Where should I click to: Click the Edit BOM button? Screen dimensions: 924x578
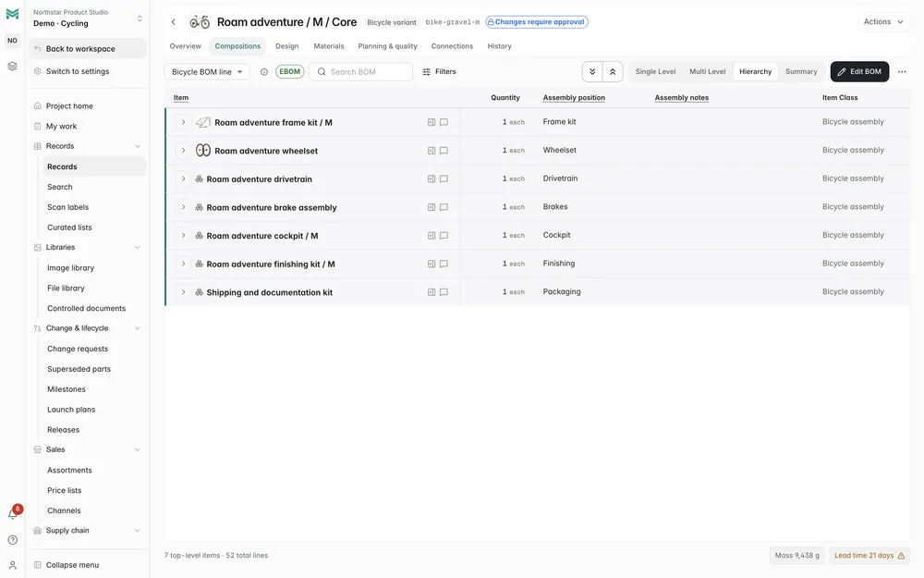coord(859,71)
